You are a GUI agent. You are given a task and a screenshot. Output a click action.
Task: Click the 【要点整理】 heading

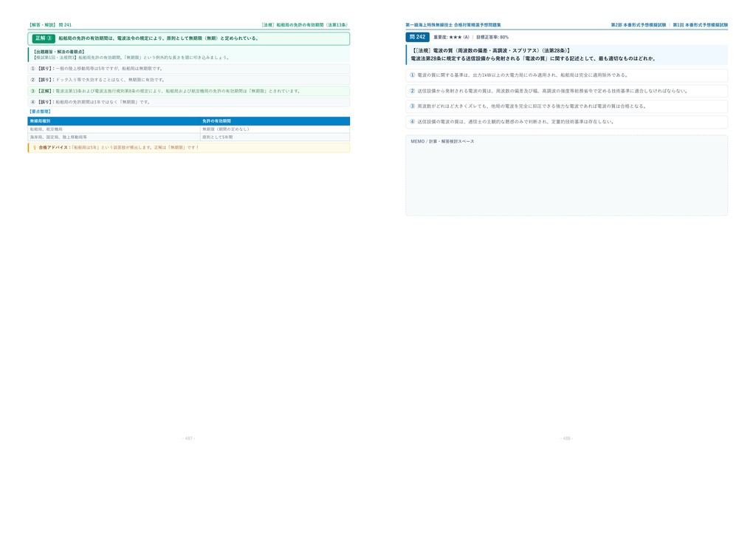point(40,112)
